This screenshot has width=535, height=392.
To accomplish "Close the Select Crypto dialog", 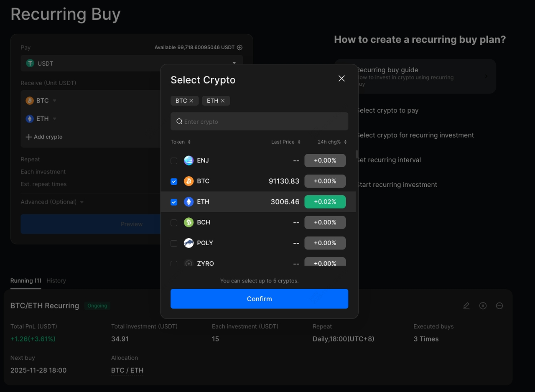I will 341,79.
